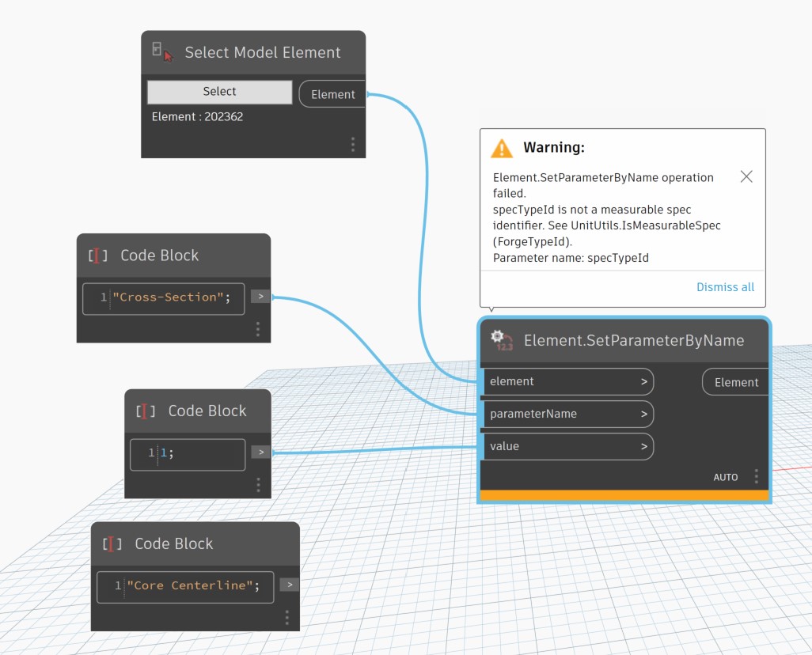Viewport: 812px width, 655px height.
Task: Click inside the Core Centerline code field
Action: click(184, 586)
